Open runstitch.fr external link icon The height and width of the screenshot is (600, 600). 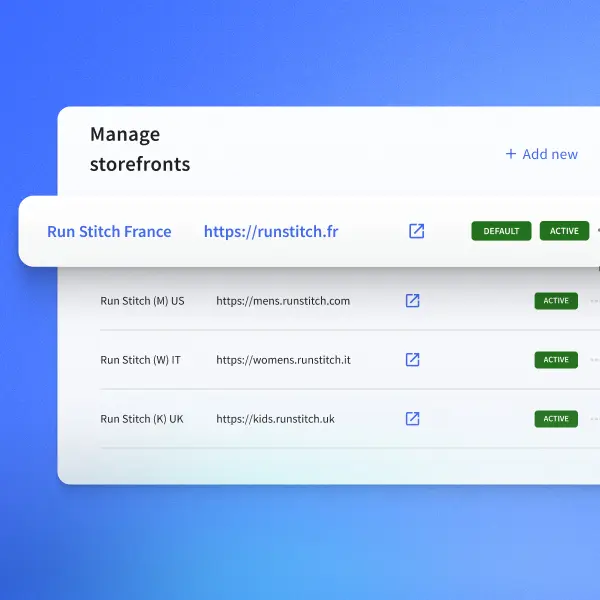point(416,231)
